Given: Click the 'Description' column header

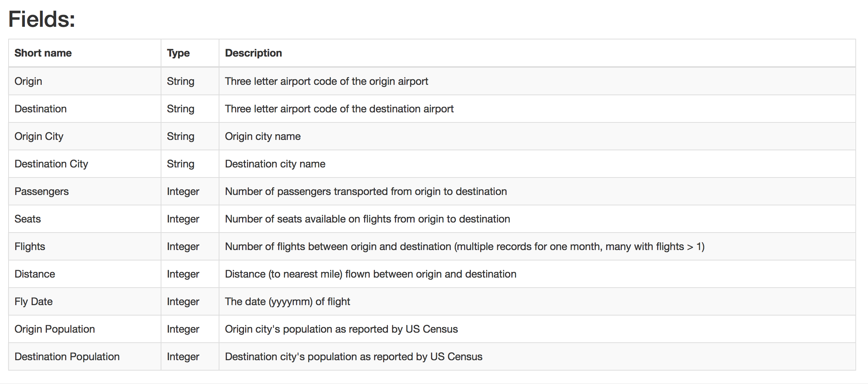Looking at the screenshot, I should 253,53.
